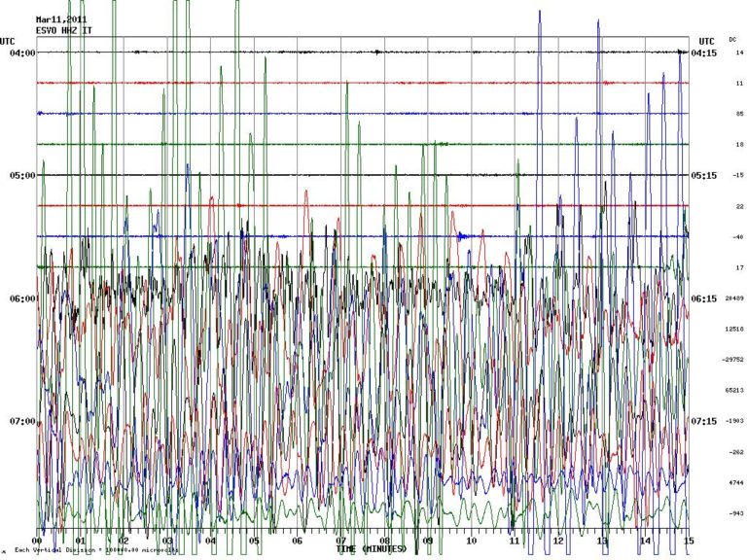The width and height of the screenshot is (747, 560).
Task: Click the right 06:15 time label
Action: pyautogui.click(x=703, y=298)
